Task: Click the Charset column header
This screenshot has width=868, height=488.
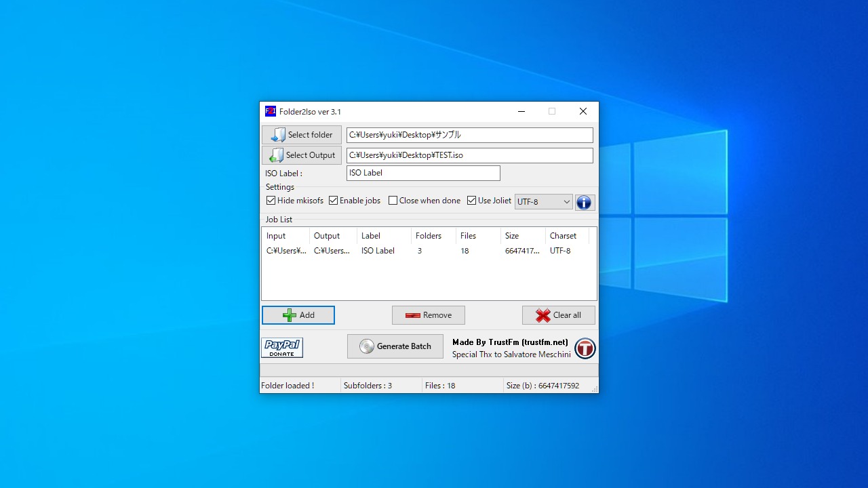Action: coord(567,236)
